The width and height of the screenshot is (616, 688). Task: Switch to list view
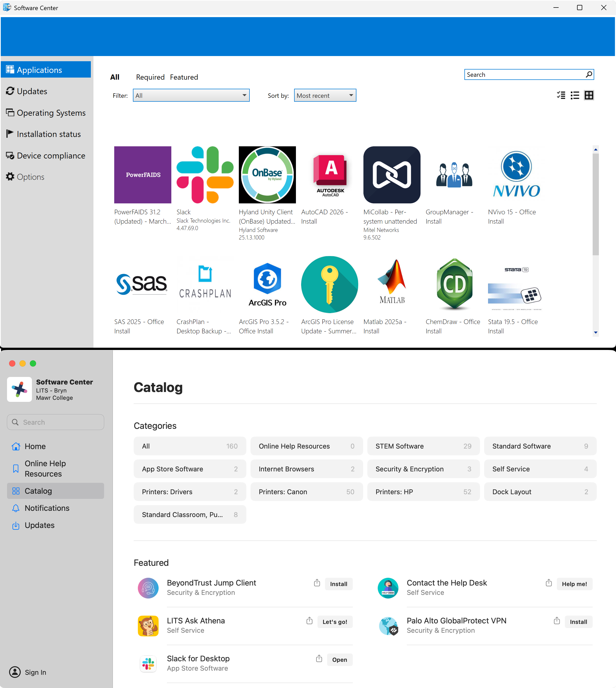coord(575,95)
